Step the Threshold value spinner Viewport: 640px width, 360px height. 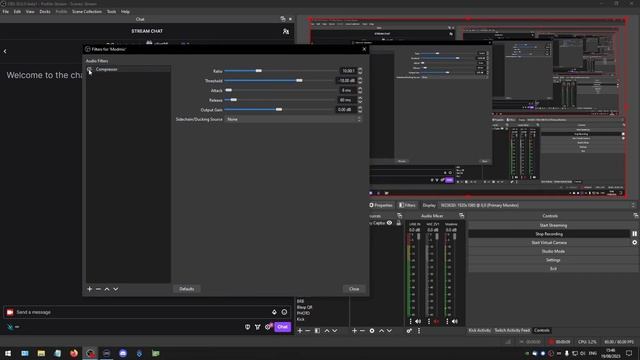[360, 80]
